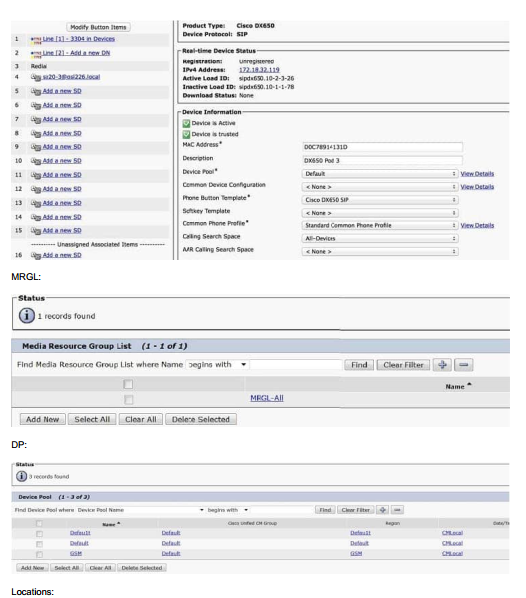Click into the Description field showing DX650 Pod 3
Viewport: 526px width, 598px height.
click(x=383, y=161)
